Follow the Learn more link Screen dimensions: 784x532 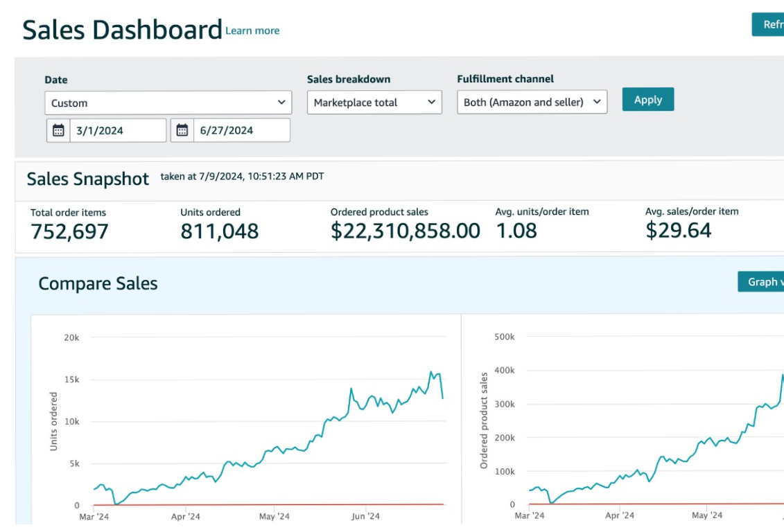tap(252, 31)
